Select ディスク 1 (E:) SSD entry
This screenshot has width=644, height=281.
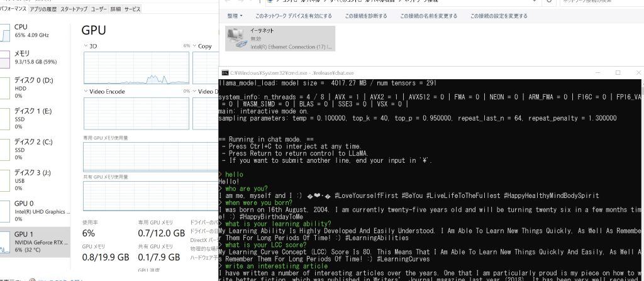35,119
